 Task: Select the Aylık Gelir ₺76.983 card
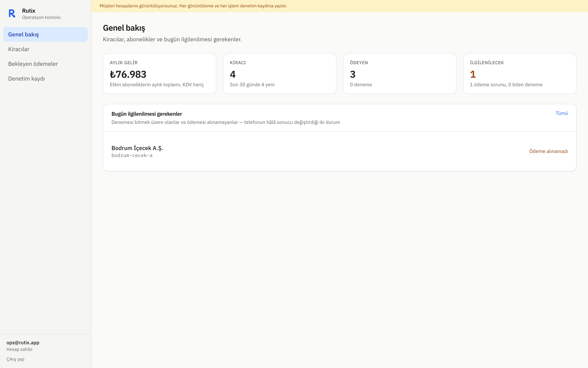coord(160,74)
